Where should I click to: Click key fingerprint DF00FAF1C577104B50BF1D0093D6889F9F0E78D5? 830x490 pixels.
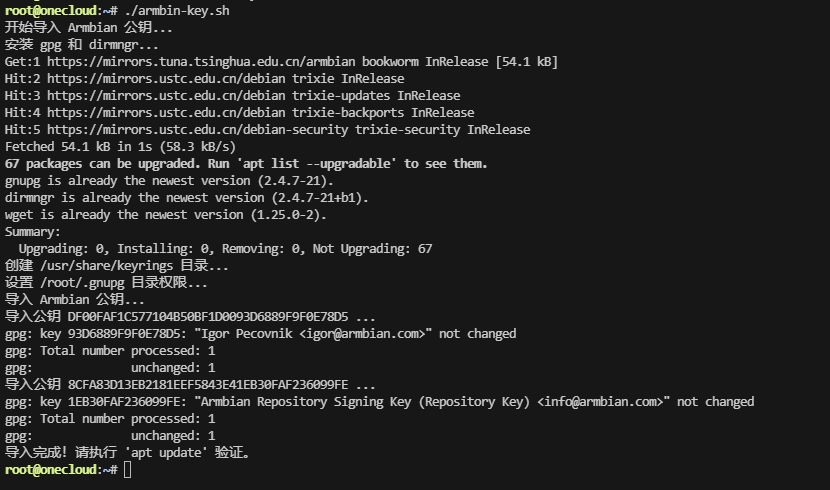click(208, 316)
